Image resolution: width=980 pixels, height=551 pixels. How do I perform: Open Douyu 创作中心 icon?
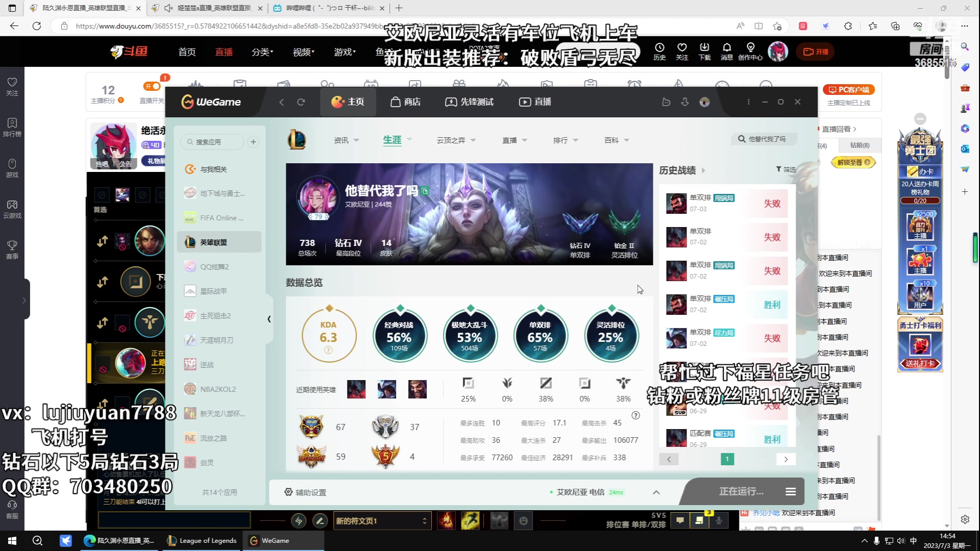(750, 51)
